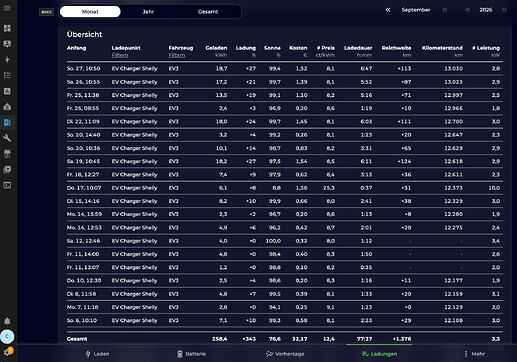This screenshot has height=362, width=517.
Task: Open charging session Di. 22, 11:09
Action: pos(285,121)
